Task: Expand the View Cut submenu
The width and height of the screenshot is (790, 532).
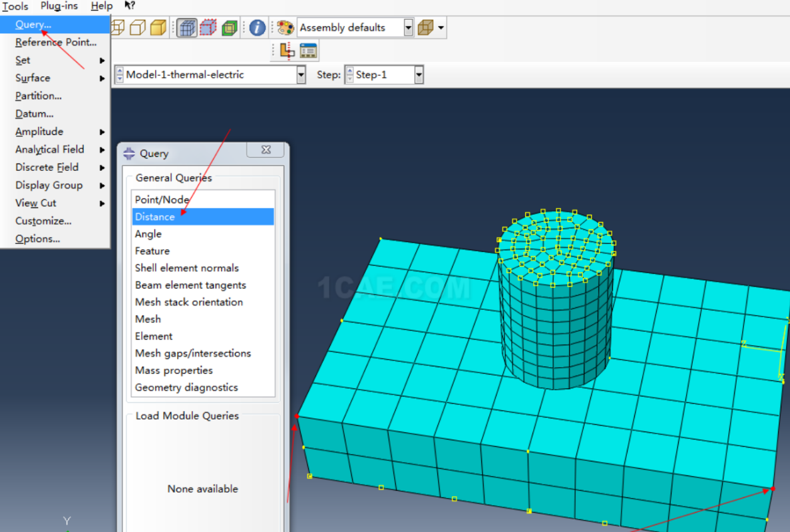Action: coord(55,203)
